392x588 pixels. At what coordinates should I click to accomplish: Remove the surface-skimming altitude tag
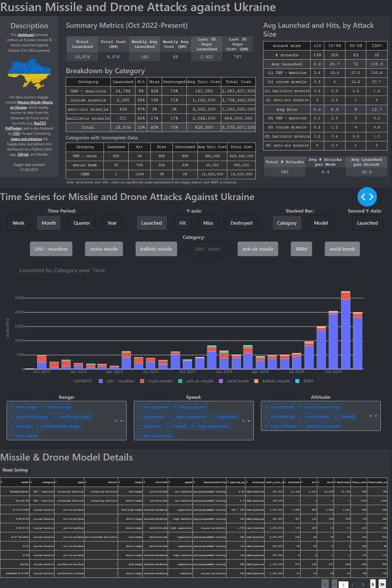301,407
